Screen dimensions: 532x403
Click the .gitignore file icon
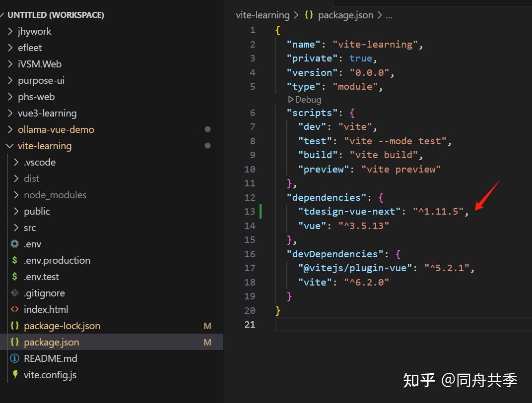tap(15, 292)
